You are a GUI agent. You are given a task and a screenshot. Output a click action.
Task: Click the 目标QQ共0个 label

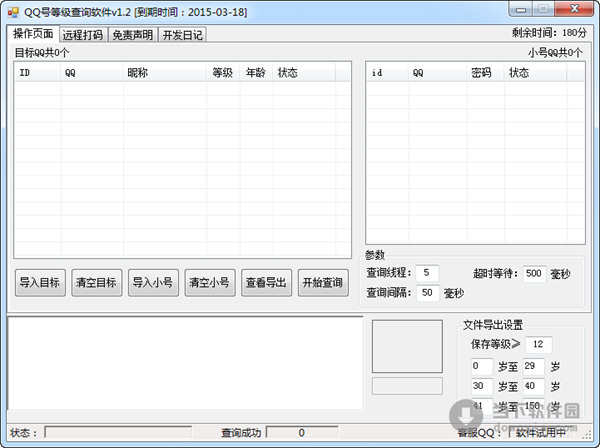tap(42, 53)
